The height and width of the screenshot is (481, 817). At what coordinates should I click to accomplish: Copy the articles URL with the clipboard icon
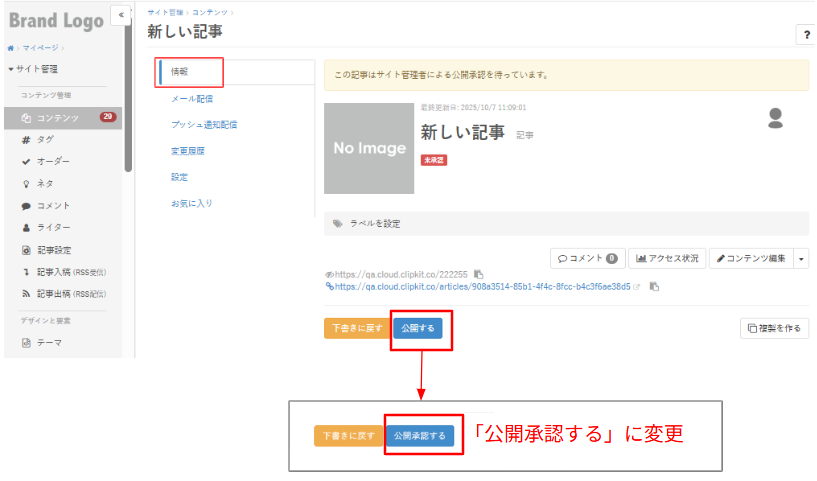[x=654, y=286]
